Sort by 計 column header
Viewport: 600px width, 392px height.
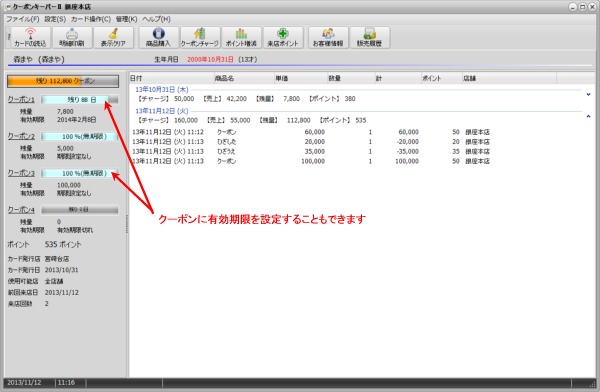(398, 78)
